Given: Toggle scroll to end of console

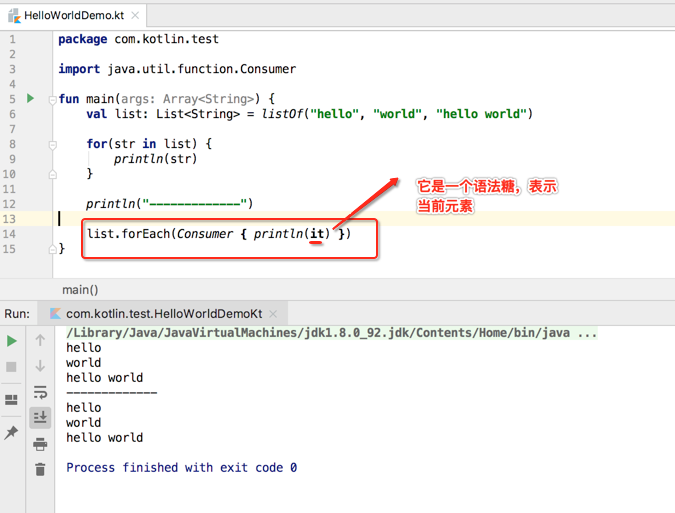Looking at the screenshot, I should [x=40, y=417].
